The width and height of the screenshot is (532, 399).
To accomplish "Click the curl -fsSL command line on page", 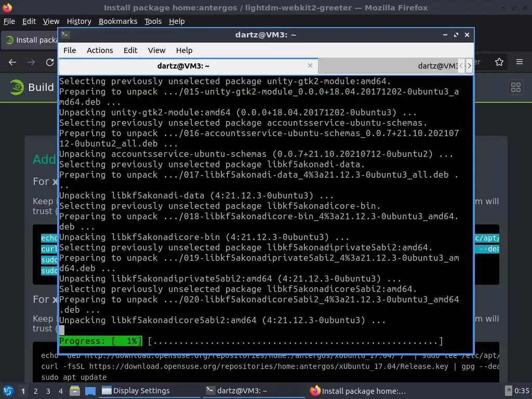I will pos(270,366).
